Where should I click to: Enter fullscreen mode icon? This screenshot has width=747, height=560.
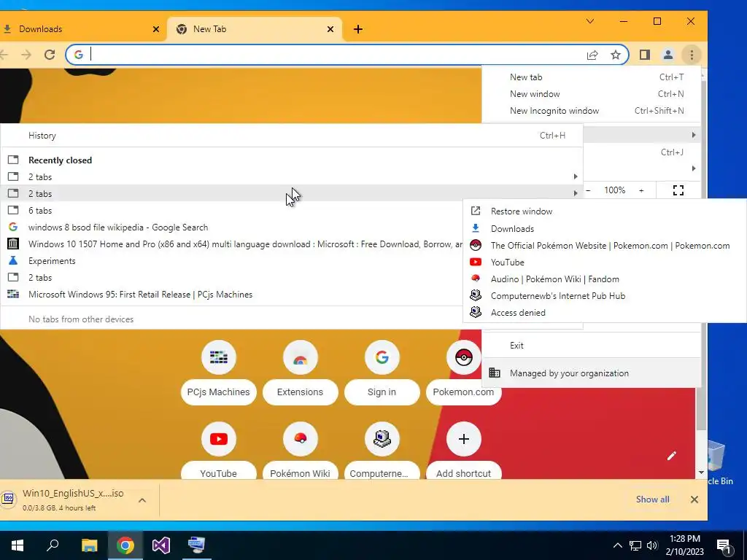point(678,190)
